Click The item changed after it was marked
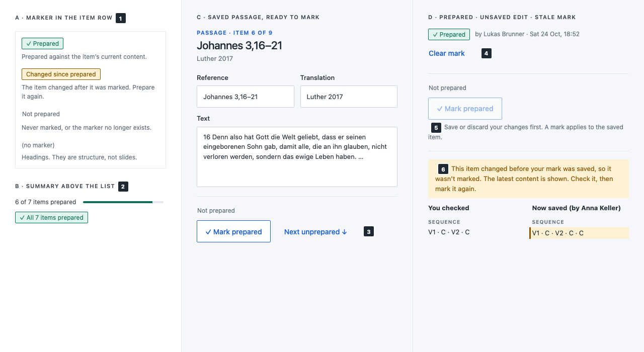The height and width of the screenshot is (352, 644). click(x=89, y=92)
